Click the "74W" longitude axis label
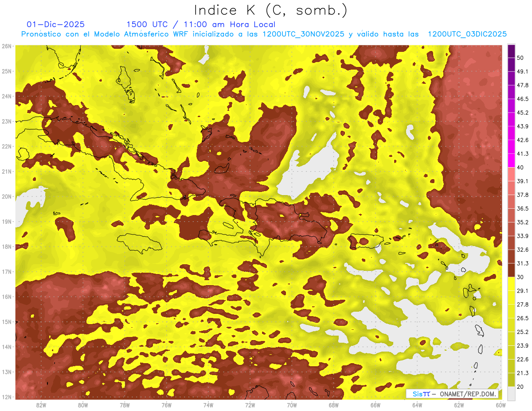This screenshot has height=411, width=532. pos(208,405)
